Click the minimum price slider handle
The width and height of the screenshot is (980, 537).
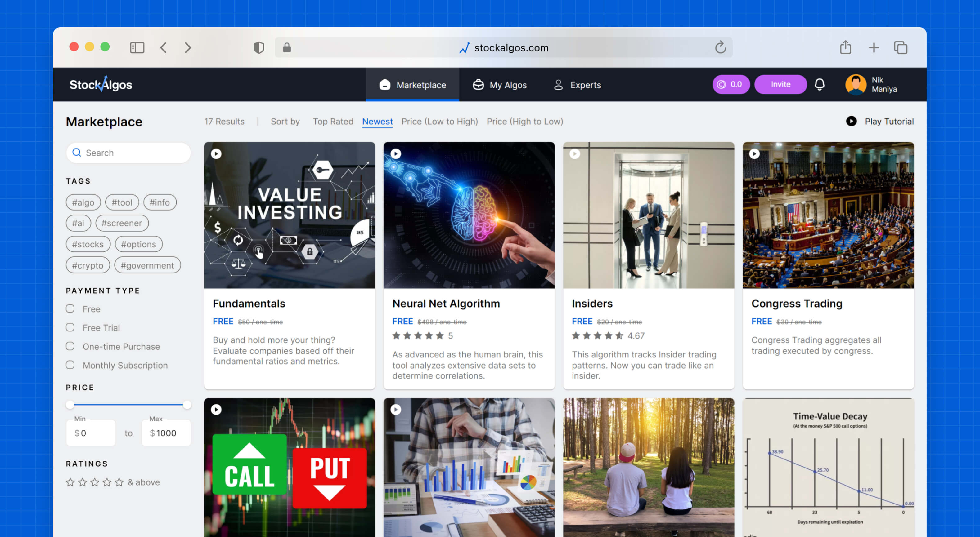(70, 405)
